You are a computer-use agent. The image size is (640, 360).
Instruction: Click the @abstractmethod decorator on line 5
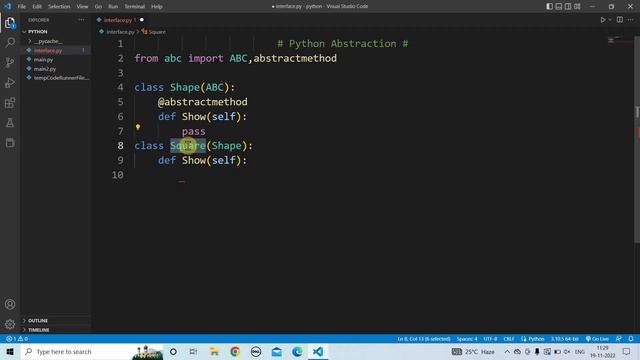click(x=202, y=102)
